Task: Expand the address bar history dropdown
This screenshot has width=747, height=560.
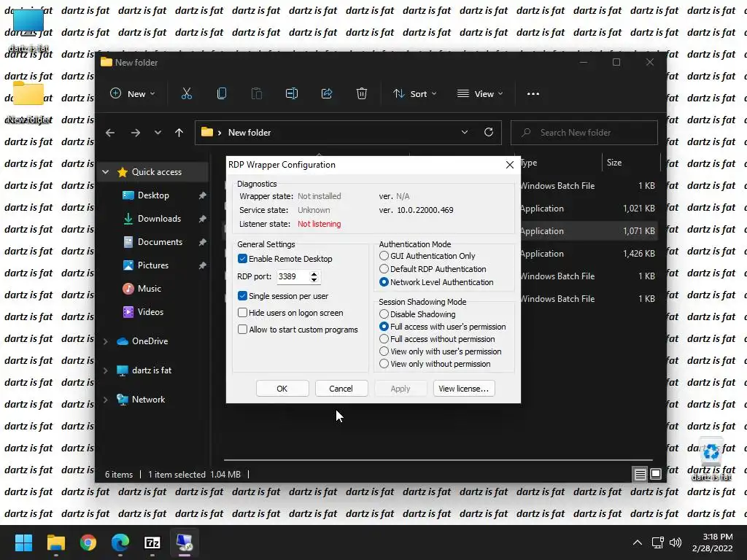Action: 465,133
